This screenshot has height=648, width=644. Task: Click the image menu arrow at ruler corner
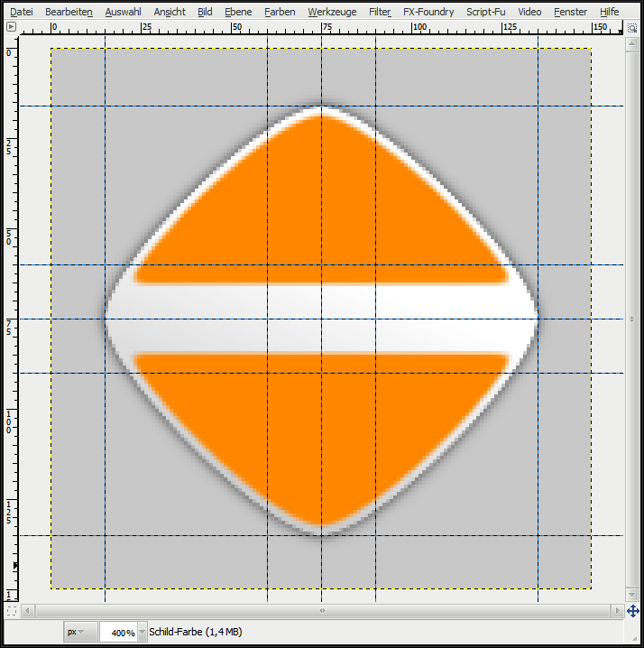pos(11,27)
